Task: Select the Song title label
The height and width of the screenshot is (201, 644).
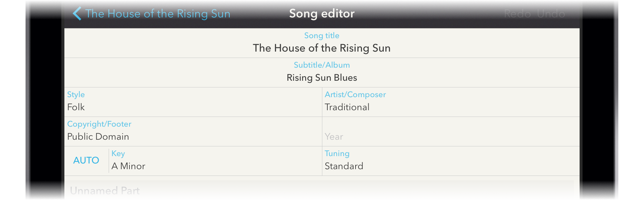Action: (321, 36)
